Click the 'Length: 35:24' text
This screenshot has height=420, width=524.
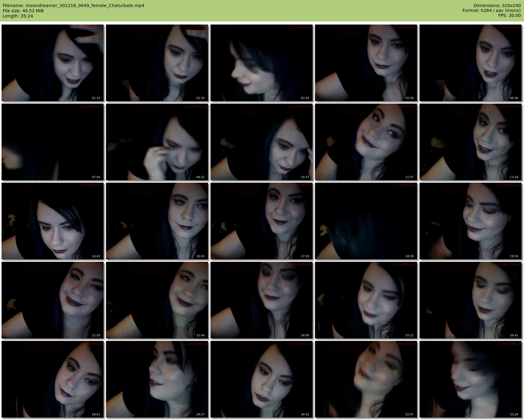coord(18,16)
